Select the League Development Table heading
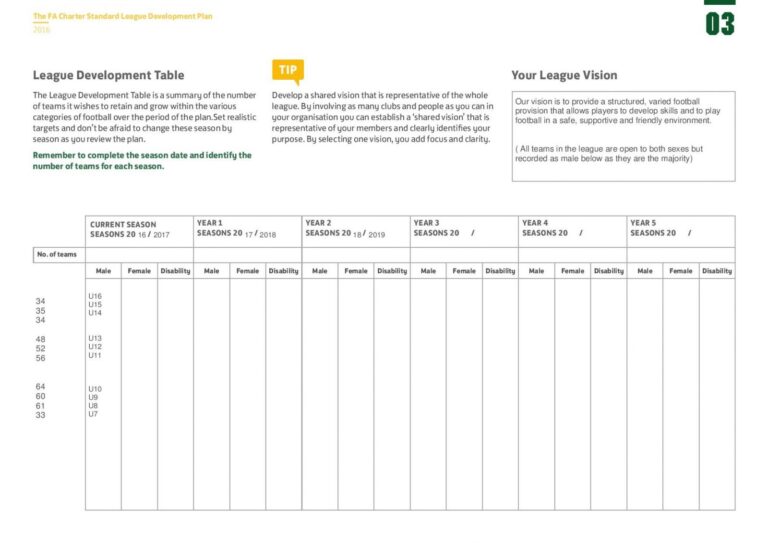This screenshot has width=768, height=543. coord(108,75)
